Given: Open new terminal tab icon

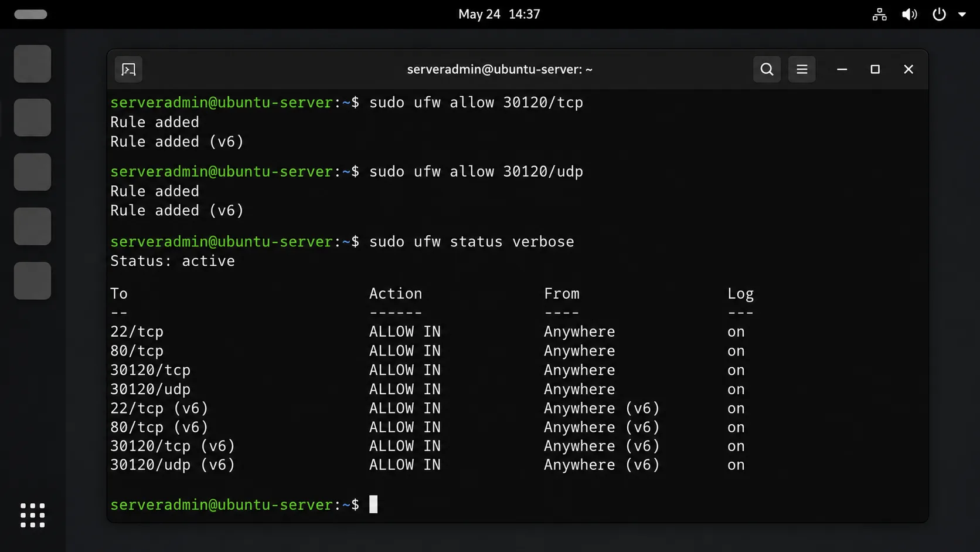Looking at the screenshot, I should [x=128, y=70].
